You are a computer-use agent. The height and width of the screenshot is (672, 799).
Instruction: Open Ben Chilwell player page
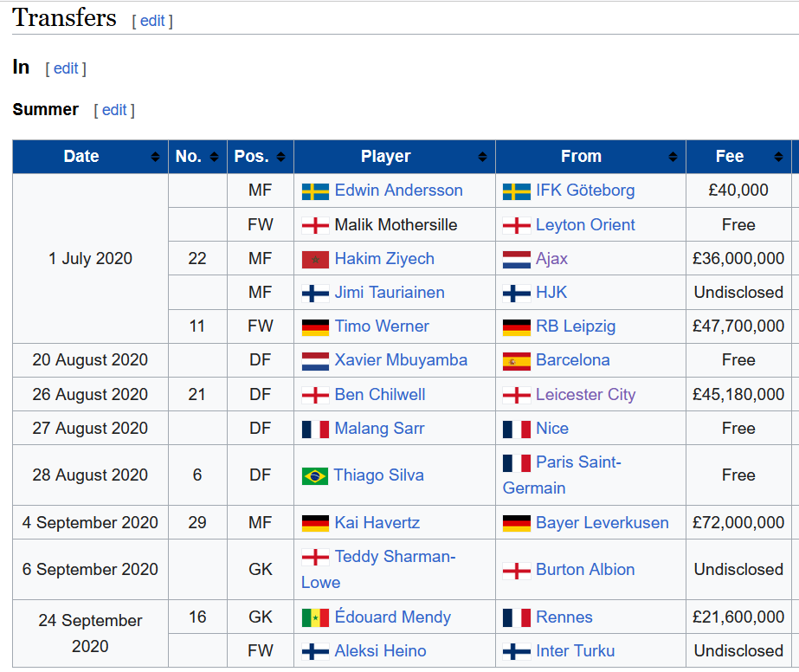pos(380,395)
